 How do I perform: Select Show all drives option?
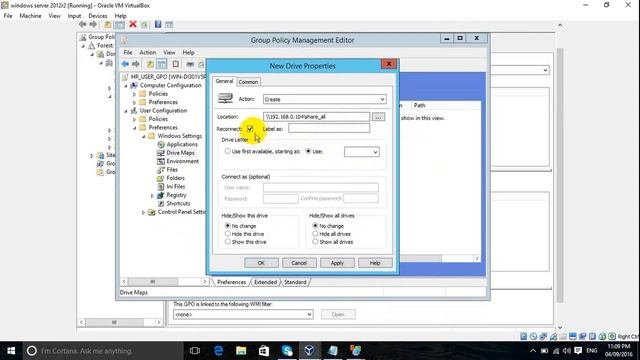click(x=315, y=242)
